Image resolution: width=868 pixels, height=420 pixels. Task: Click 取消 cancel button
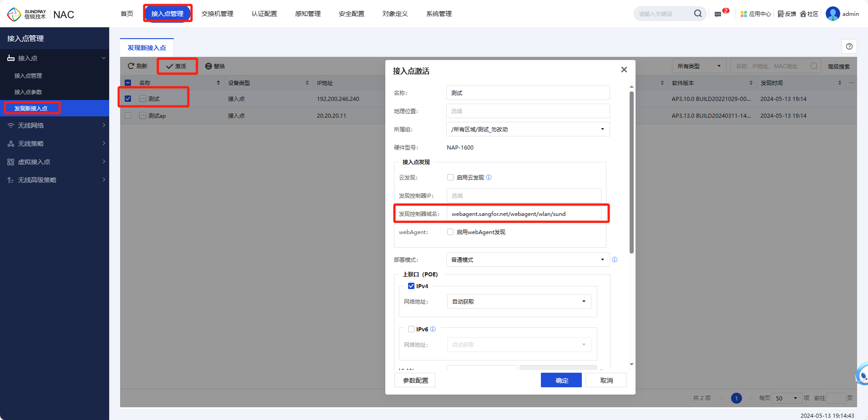pyautogui.click(x=606, y=380)
